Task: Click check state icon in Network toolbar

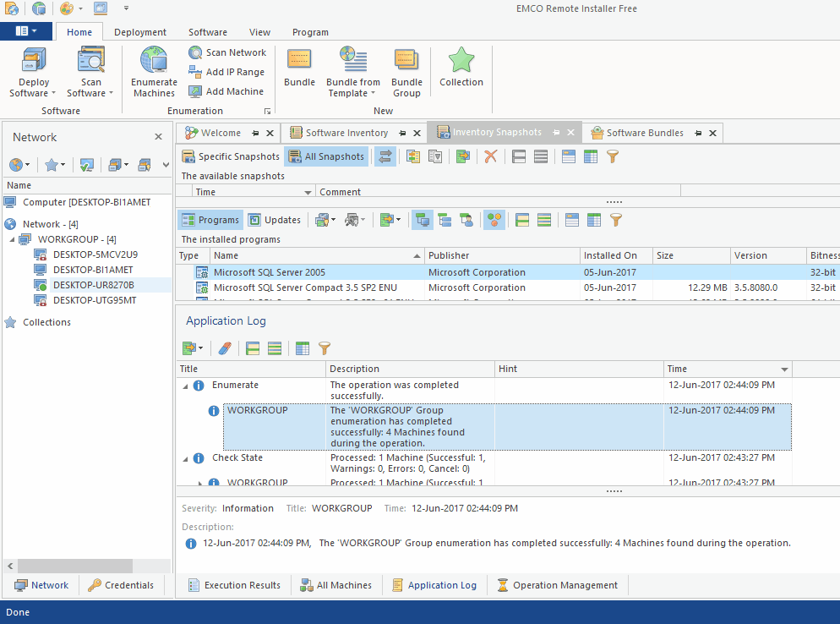Action: (86, 165)
